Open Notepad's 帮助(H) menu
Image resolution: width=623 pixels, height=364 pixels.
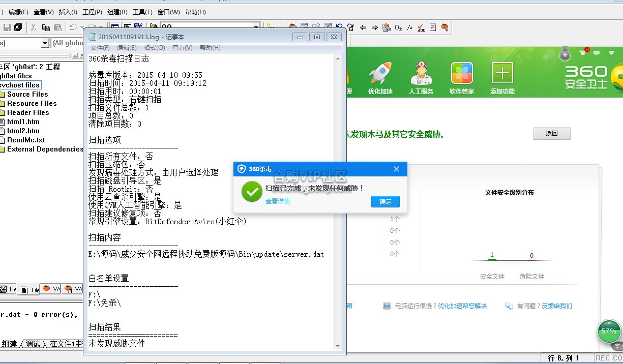click(x=210, y=48)
